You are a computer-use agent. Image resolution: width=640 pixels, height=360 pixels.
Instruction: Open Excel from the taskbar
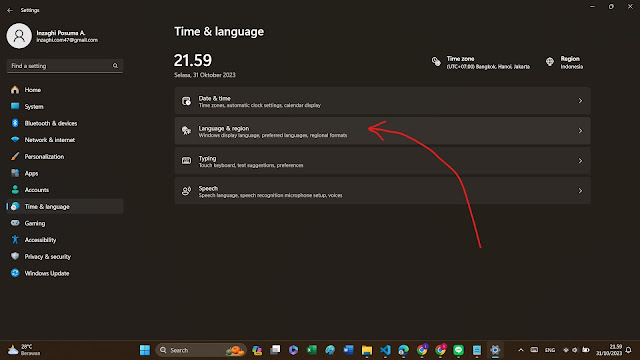312,350
